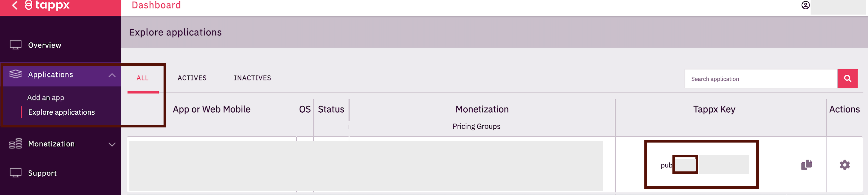
Task: Open the user account profile icon
Action: pyautogui.click(x=805, y=5)
